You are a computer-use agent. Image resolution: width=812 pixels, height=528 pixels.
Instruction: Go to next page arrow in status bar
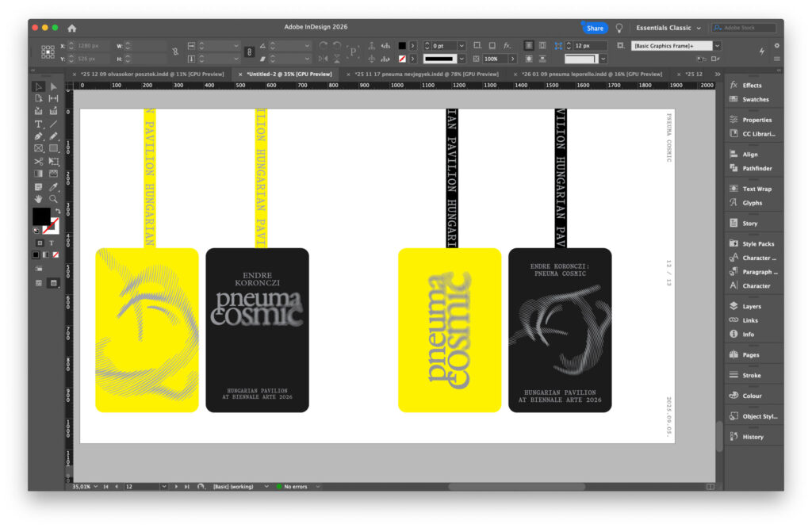click(176, 486)
